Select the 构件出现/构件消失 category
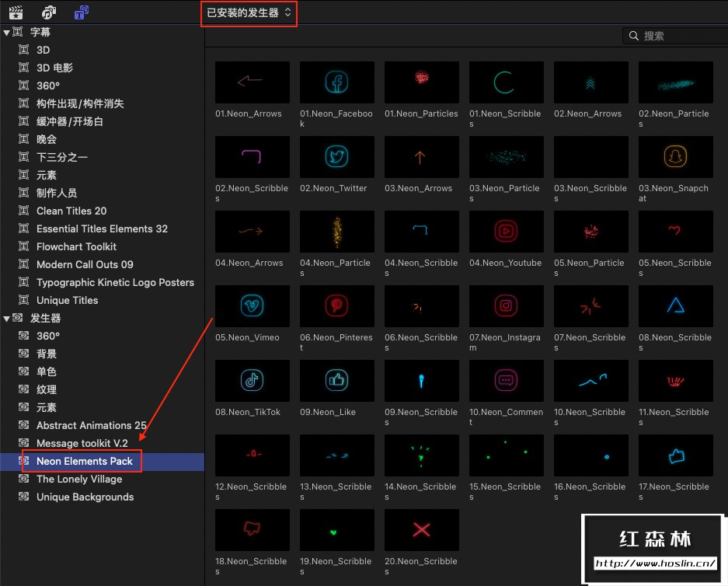 tap(102, 103)
